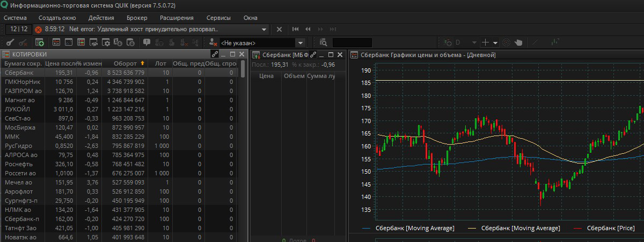Click the no-client user icon with red cross
The height and width of the screenshot is (242, 644).
click(x=213, y=42)
